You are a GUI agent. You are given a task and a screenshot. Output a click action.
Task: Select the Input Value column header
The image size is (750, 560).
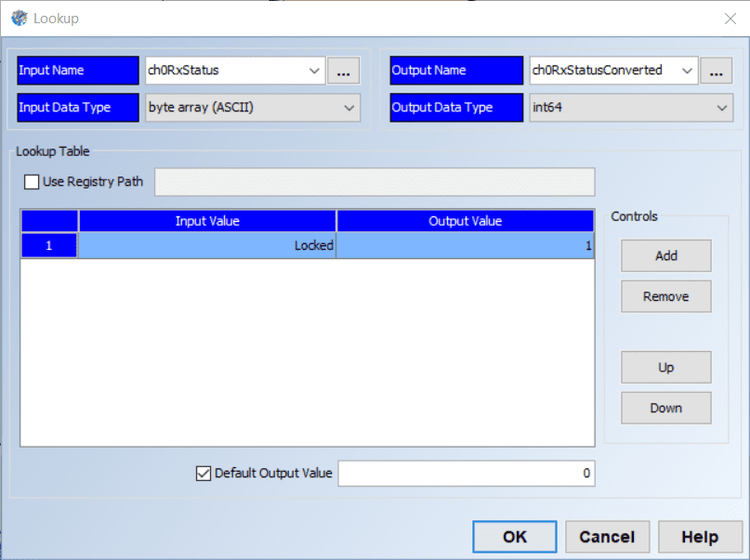coord(207,221)
